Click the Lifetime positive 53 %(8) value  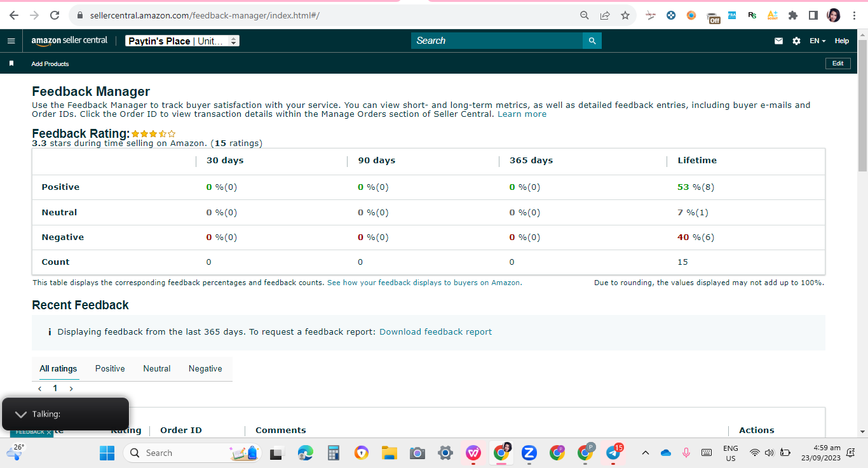pos(696,187)
